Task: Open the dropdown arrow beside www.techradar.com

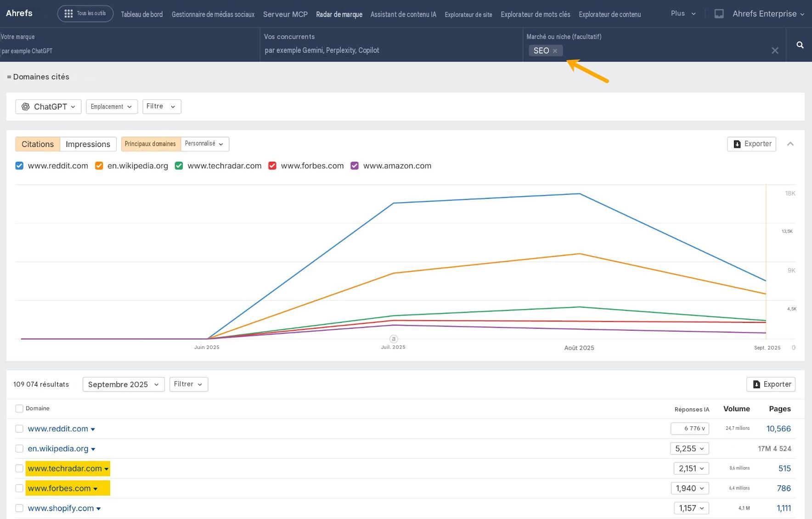Action: coord(107,469)
